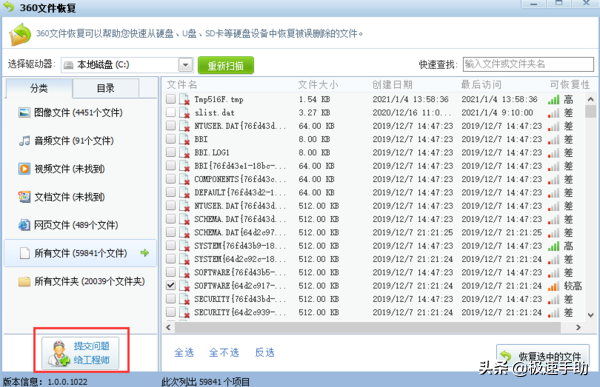Click the 提交问题给工程师 button
Viewport: 600px width, 387px height.
coord(80,353)
